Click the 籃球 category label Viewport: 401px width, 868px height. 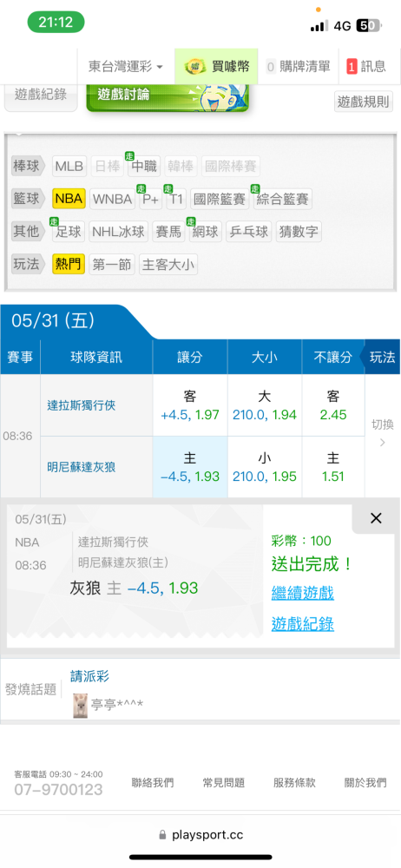tap(29, 199)
